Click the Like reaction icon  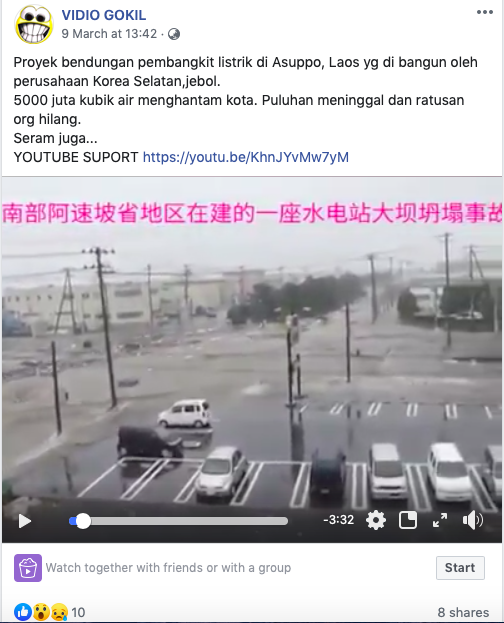[23, 612]
